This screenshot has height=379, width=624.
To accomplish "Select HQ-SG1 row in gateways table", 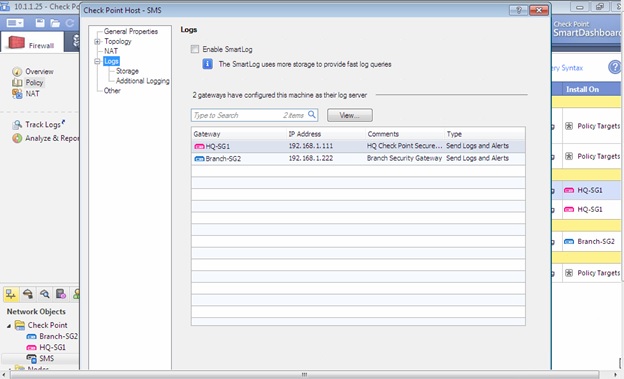I will click(358, 146).
